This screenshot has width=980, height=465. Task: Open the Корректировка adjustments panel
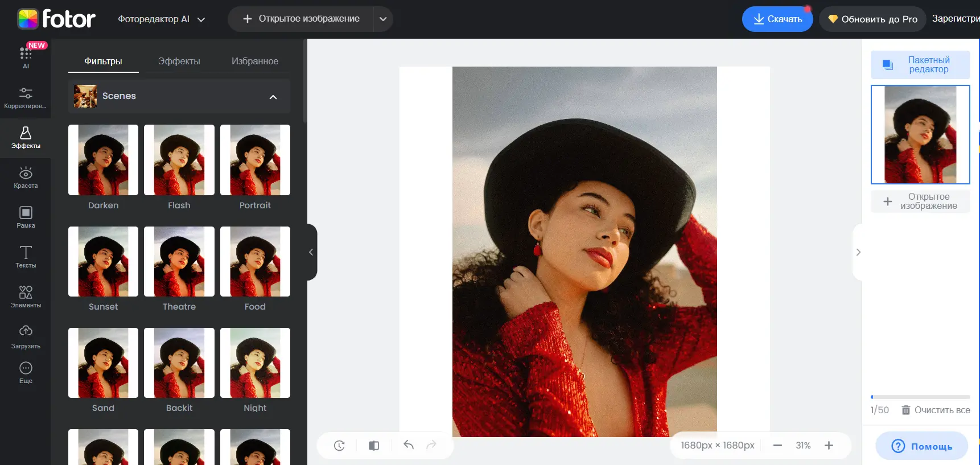point(26,98)
